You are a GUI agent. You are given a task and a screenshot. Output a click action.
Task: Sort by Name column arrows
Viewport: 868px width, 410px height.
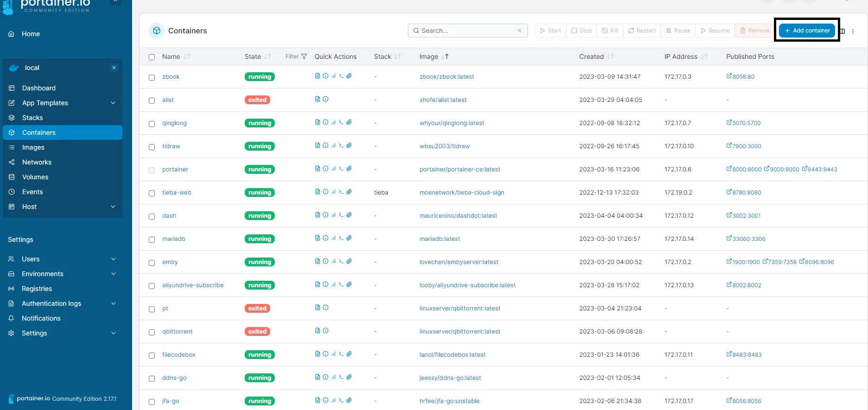187,57
